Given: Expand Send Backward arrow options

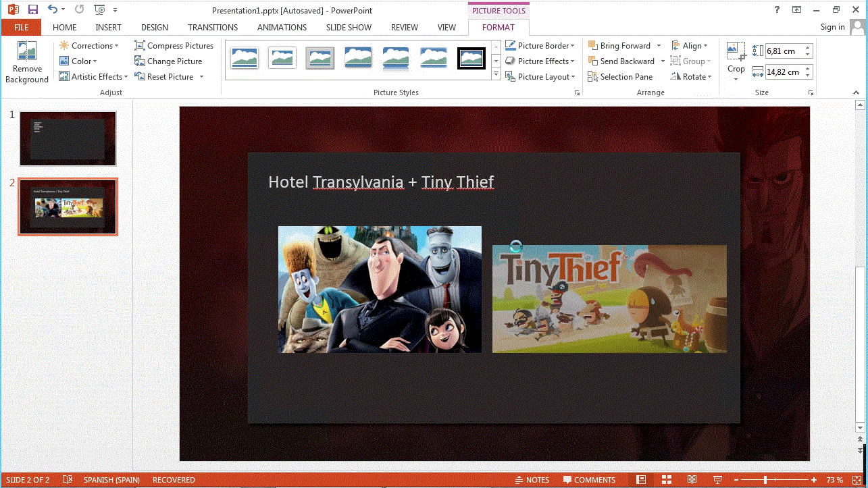Looking at the screenshot, I should point(663,61).
